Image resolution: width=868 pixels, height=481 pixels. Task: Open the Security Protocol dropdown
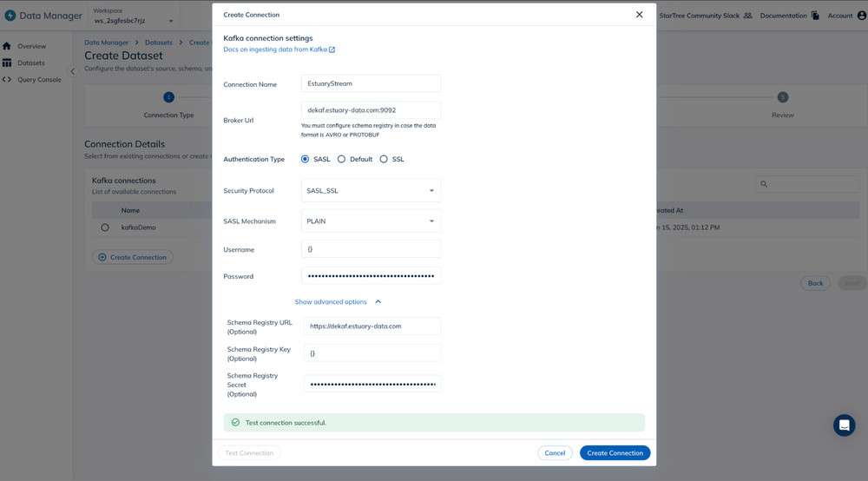372,191
